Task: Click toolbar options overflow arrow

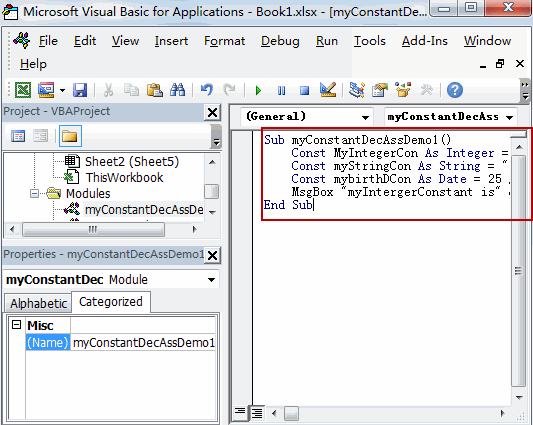Action: [525, 91]
